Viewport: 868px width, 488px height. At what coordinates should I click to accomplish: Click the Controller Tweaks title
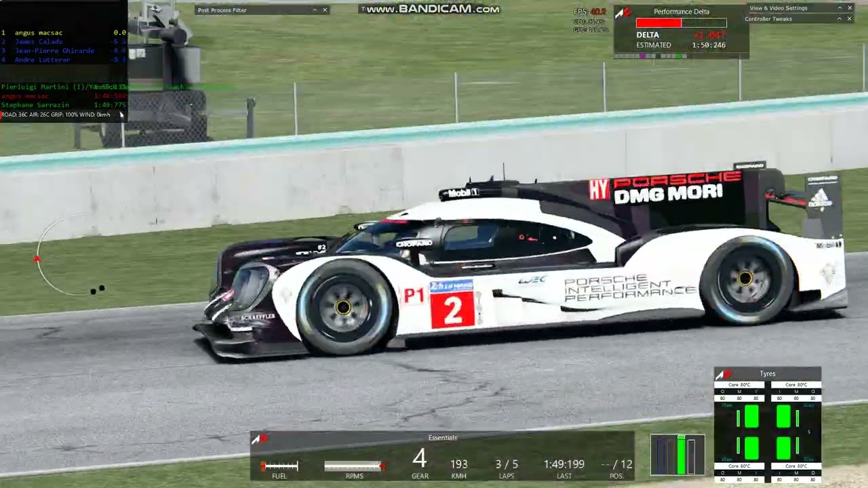(x=768, y=19)
